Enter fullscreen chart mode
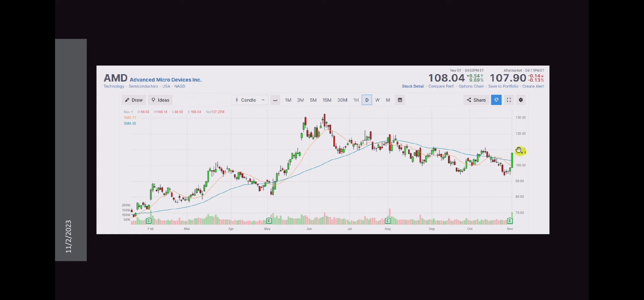Viewport: 644px width, 300px height. click(509, 100)
